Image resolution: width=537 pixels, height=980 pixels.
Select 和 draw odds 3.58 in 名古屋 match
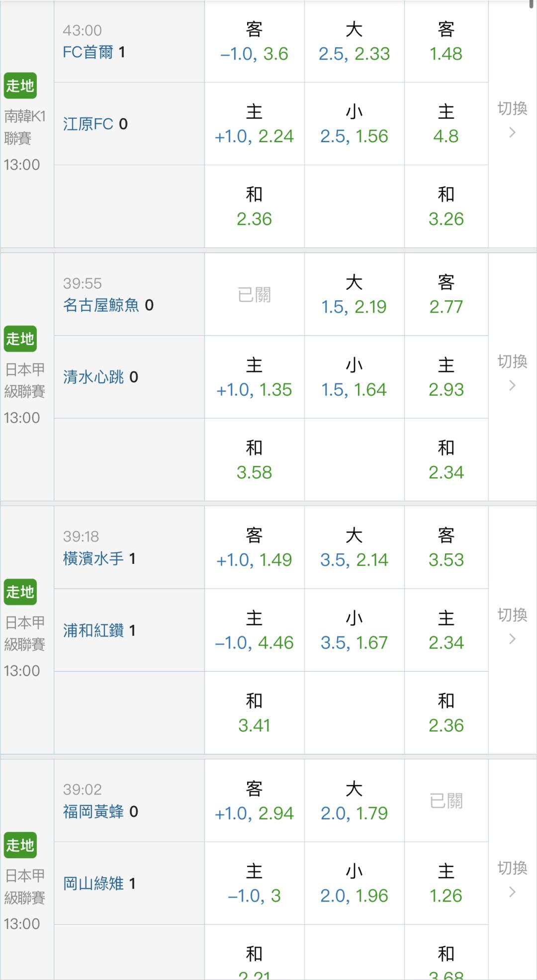(x=254, y=460)
